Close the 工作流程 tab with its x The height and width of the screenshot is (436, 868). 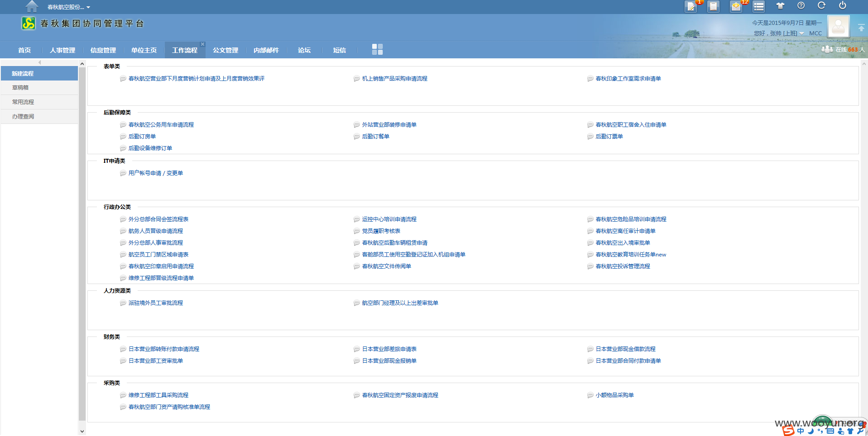(202, 44)
